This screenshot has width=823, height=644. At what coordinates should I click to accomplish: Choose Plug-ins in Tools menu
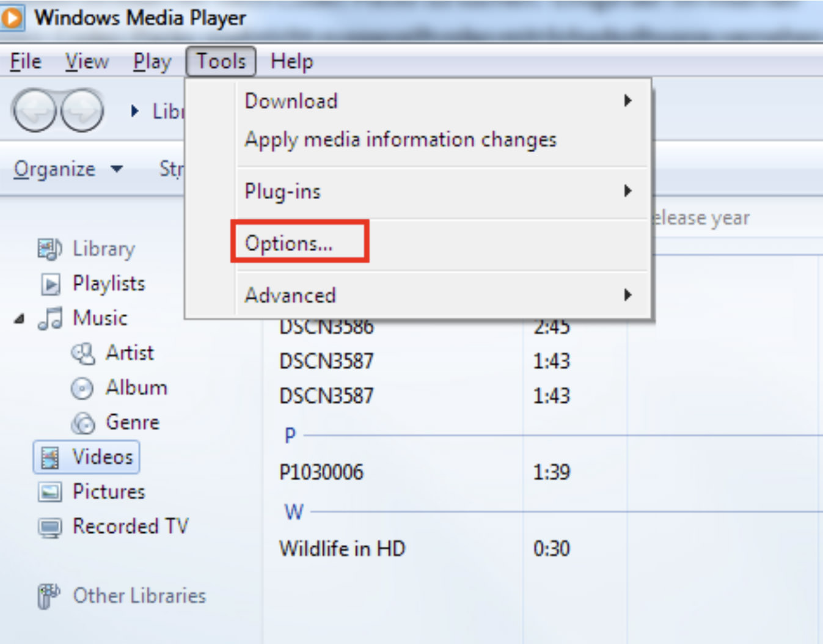(283, 191)
